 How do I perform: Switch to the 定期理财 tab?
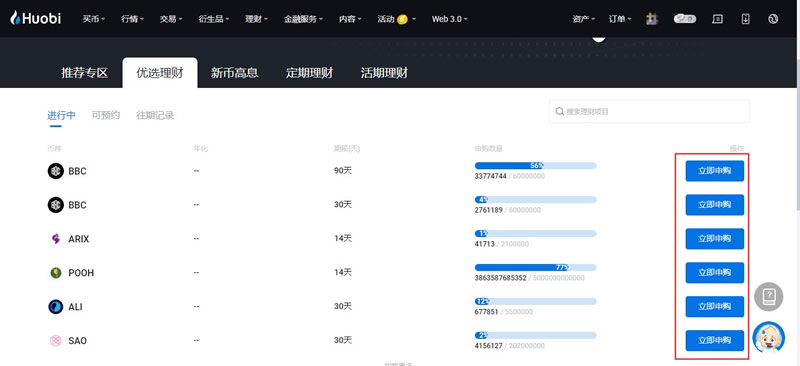(309, 72)
